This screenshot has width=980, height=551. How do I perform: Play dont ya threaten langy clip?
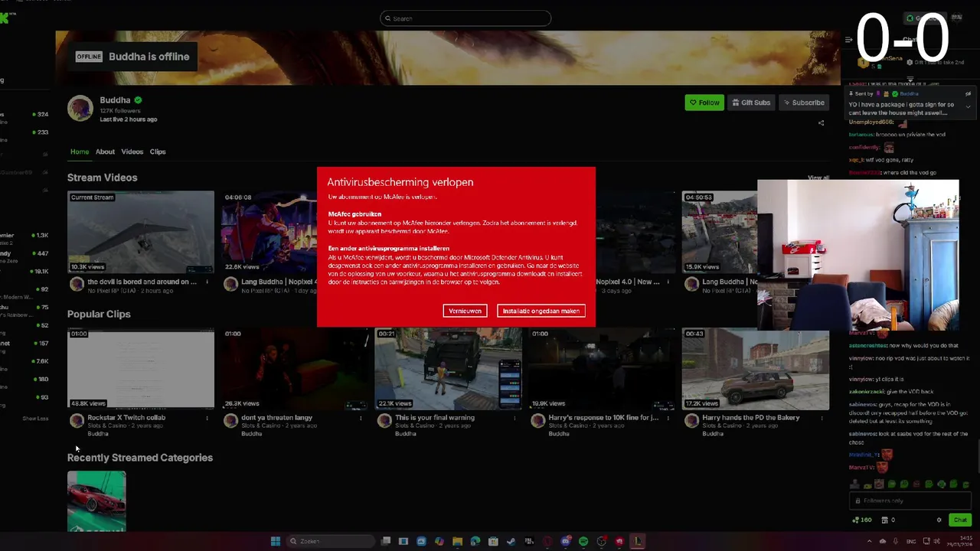[295, 369]
